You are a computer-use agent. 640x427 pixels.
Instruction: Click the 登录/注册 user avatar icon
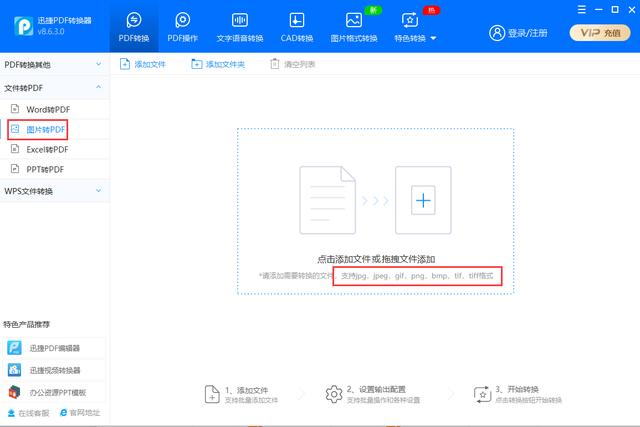(497, 33)
